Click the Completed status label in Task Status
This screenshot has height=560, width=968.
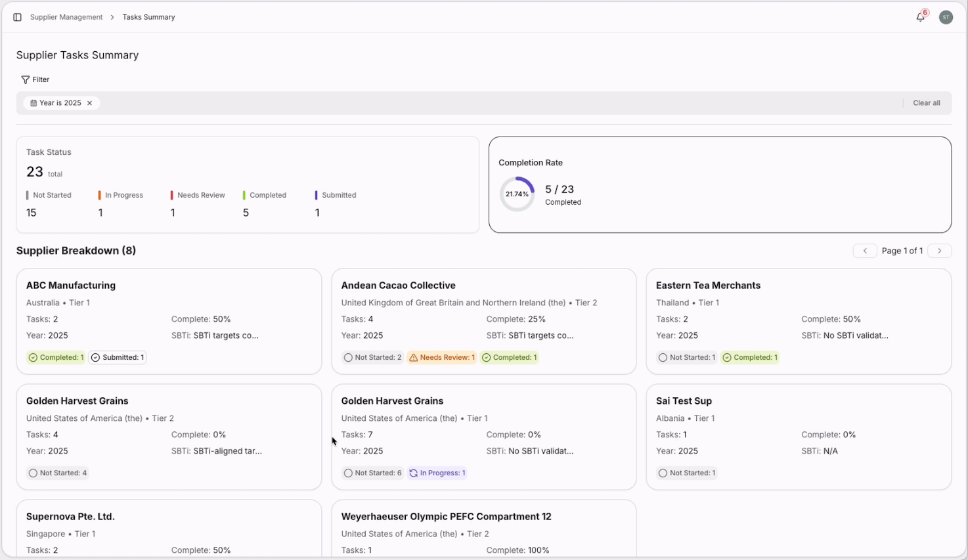268,195
